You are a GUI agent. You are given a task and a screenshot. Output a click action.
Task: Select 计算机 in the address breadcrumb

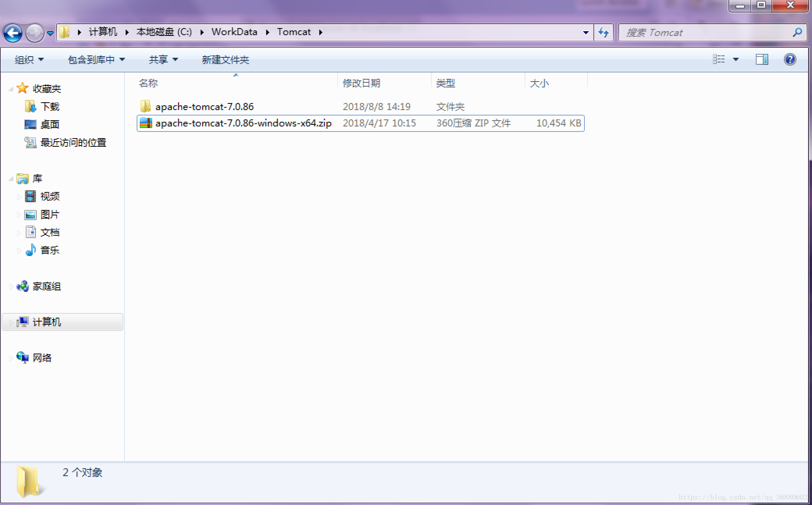tap(103, 32)
